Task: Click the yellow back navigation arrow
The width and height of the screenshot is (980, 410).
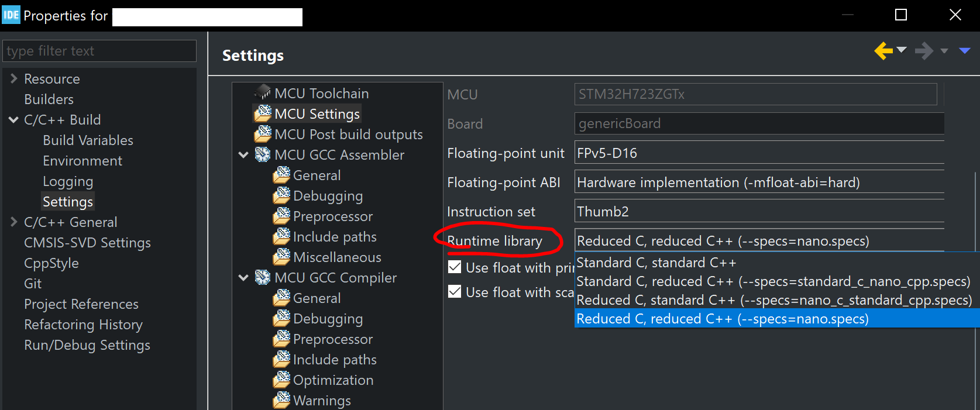Action: 882,51
